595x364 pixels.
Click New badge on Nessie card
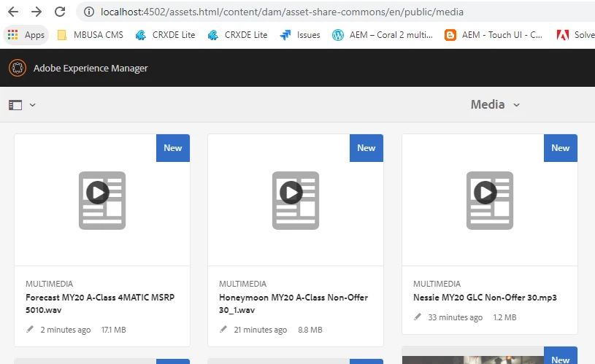[561, 148]
